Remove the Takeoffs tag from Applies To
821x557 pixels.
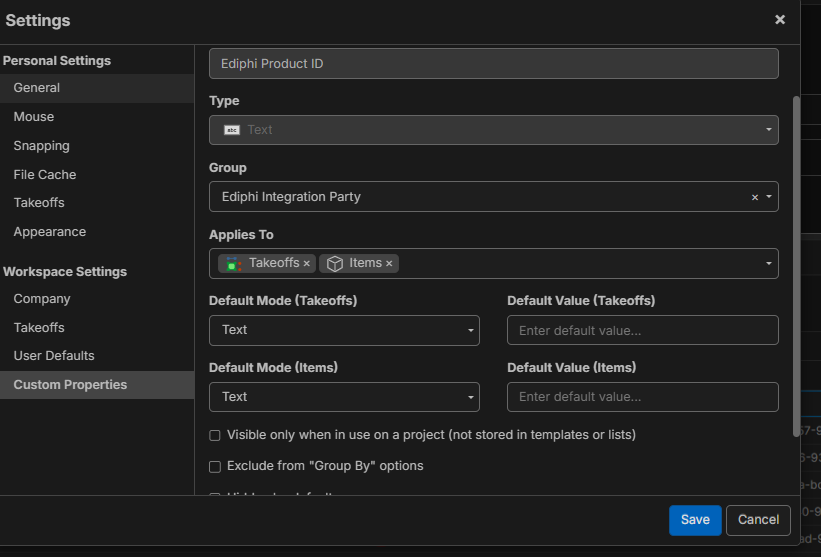pyautogui.click(x=306, y=264)
